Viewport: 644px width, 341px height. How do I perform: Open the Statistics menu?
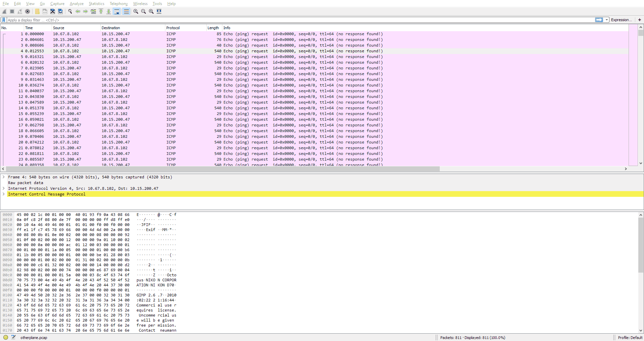[x=96, y=4]
